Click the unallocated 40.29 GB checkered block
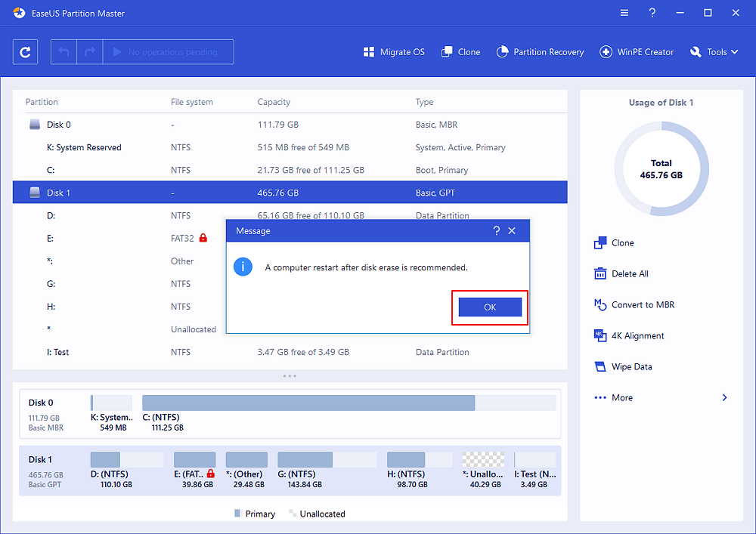The height and width of the screenshot is (534, 756). coord(483,460)
